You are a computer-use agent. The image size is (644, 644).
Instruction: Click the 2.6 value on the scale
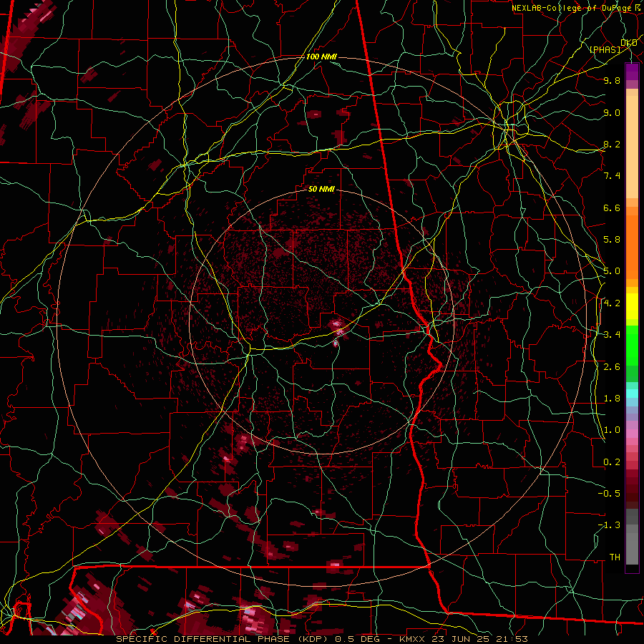tap(612, 367)
